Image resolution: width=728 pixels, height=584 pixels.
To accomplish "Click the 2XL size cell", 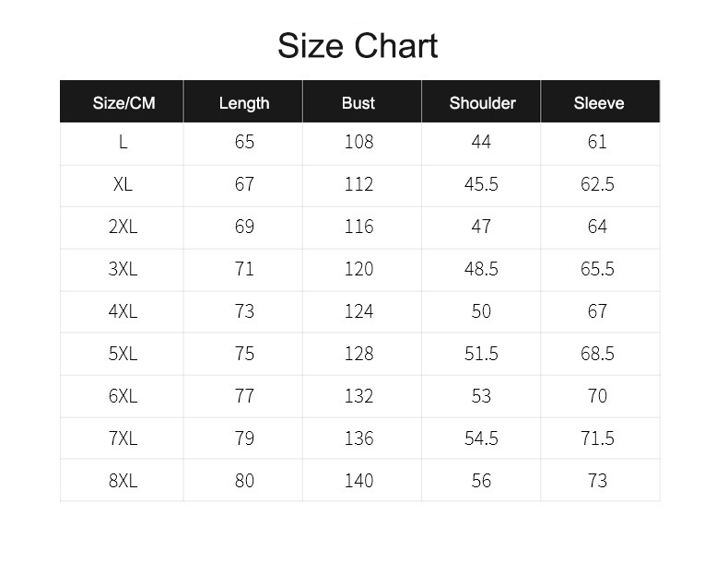I will coord(123,227).
